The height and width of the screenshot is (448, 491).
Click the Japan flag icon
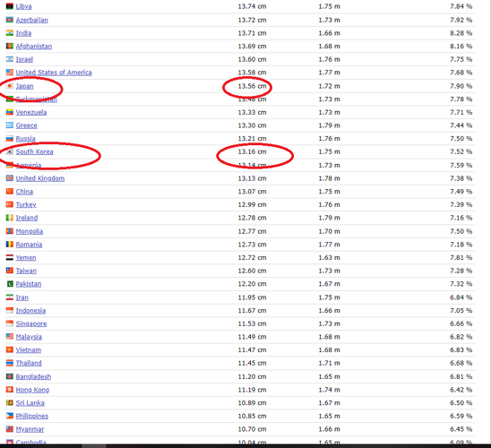10,86
